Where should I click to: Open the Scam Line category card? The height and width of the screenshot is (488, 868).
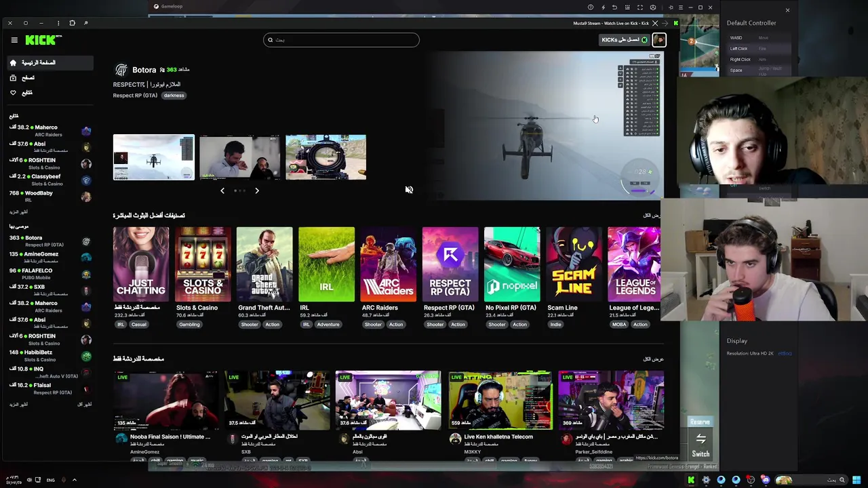tap(574, 264)
